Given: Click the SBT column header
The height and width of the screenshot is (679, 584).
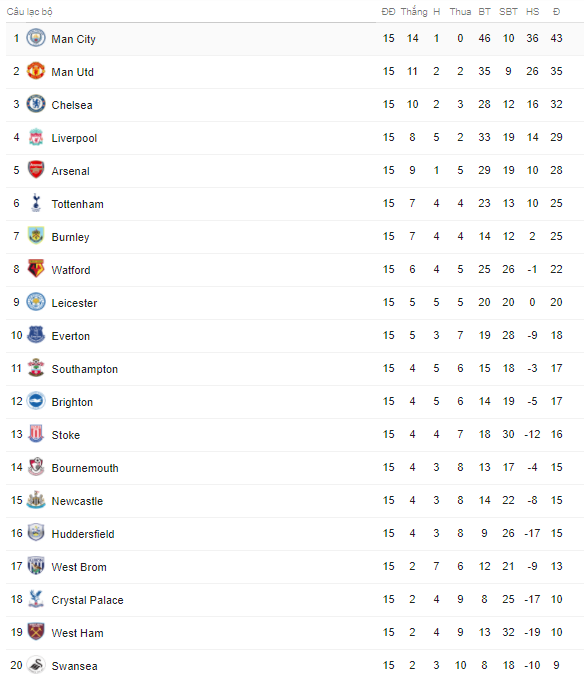Looking at the screenshot, I should (508, 12).
